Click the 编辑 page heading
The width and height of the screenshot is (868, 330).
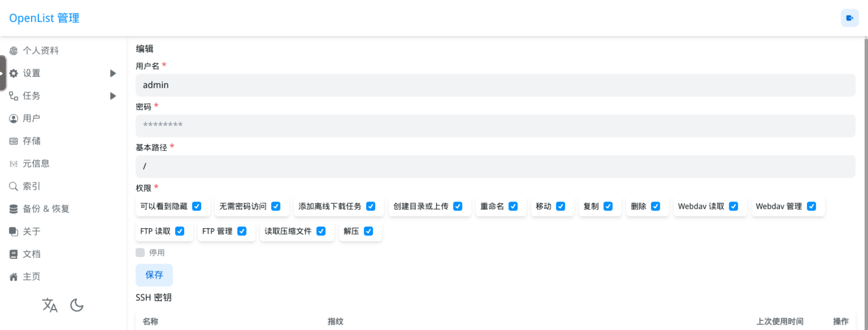(145, 49)
